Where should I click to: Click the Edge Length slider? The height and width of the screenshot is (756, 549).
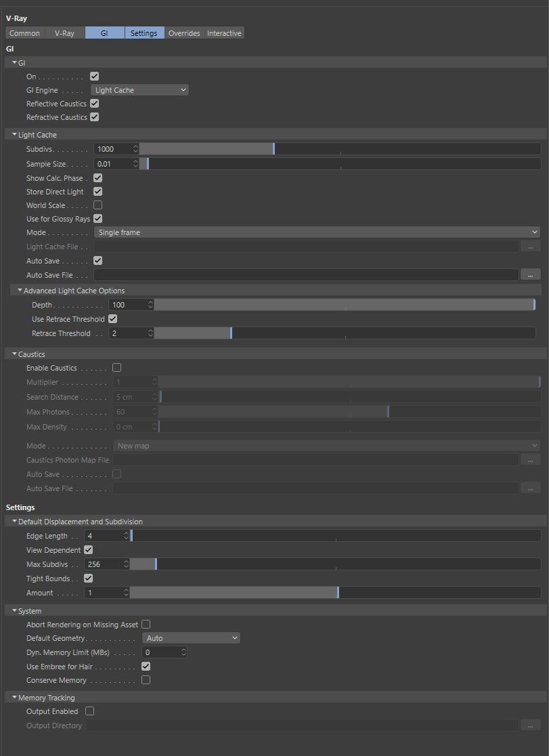click(x=335, y=536)
